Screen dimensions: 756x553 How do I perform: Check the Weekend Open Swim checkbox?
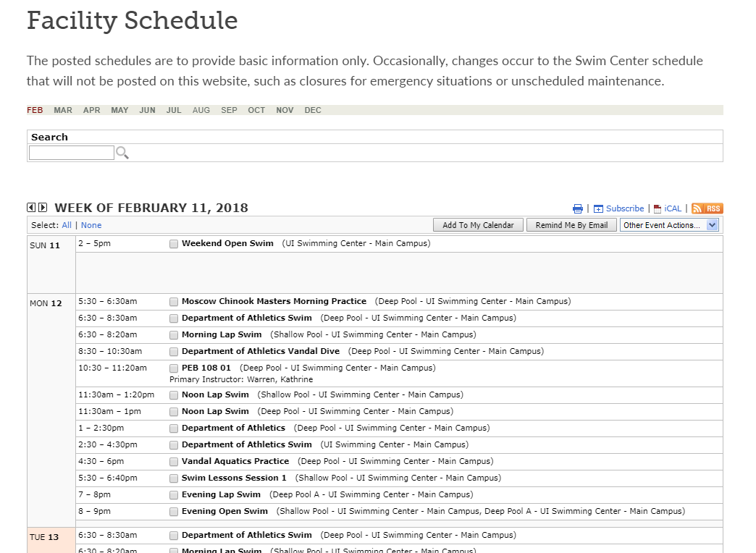click(x=174, y=244)
